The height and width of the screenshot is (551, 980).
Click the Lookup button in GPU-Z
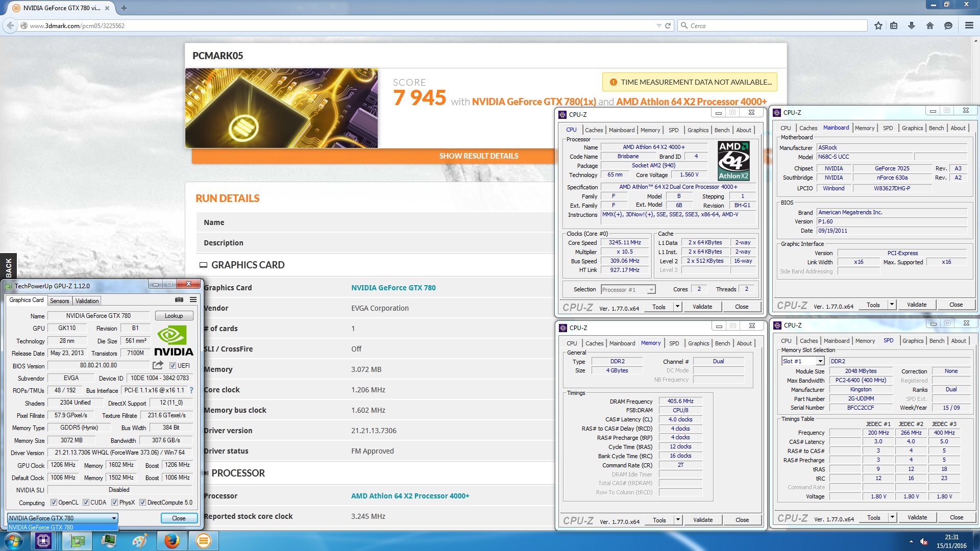coord(174,316)
